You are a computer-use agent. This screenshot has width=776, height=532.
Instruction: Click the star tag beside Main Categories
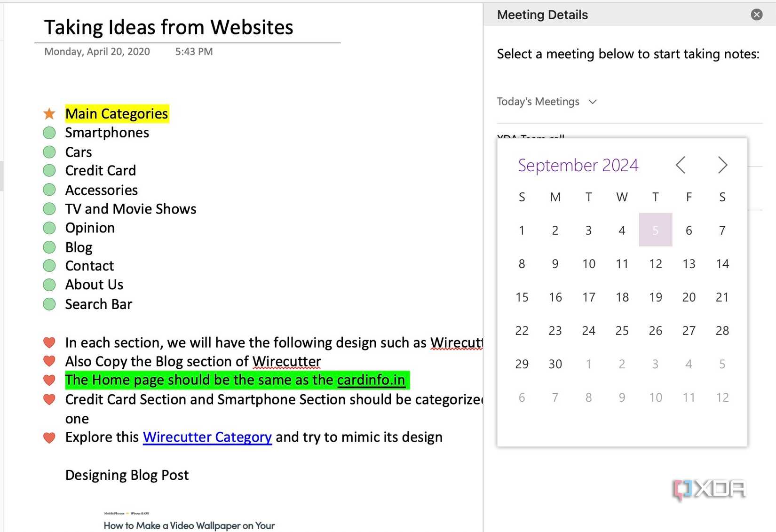(x=48, y=113)
